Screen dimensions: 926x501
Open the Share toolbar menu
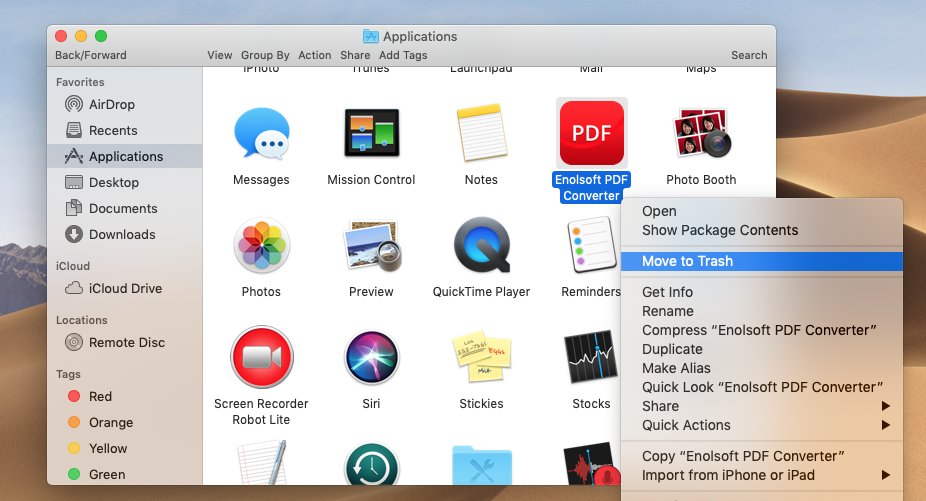(x=355, y=55)
